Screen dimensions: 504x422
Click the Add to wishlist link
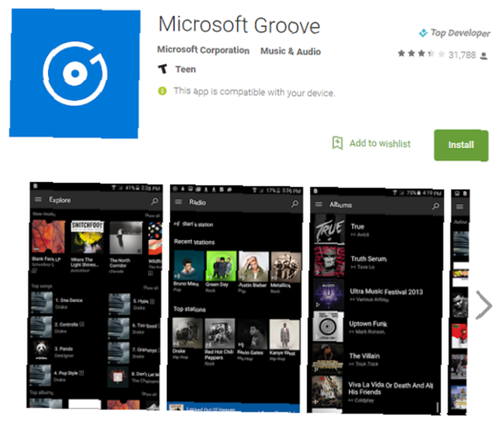point(380,144)
